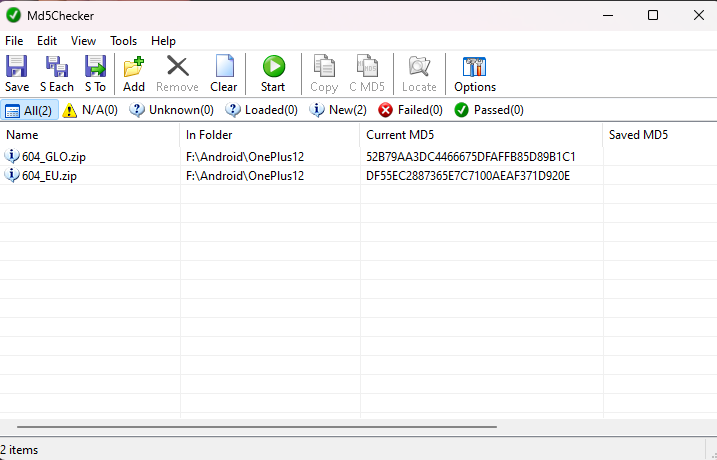Sort by the In Folder column header
Image resolution: width=717 pixels, height=460 pixels.
(x=270, y=135)
